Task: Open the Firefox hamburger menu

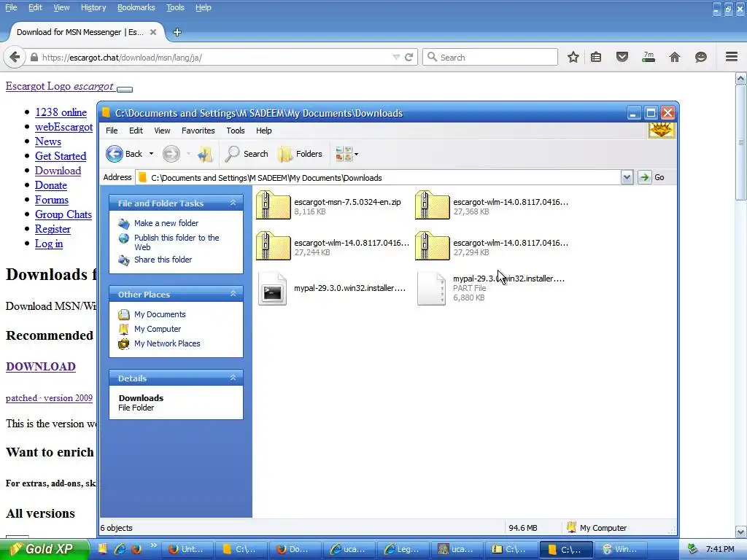Action: coord(732,57)
